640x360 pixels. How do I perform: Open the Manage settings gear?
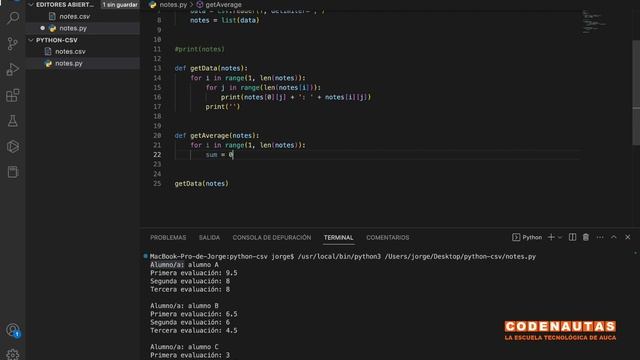tap(13, 354)
